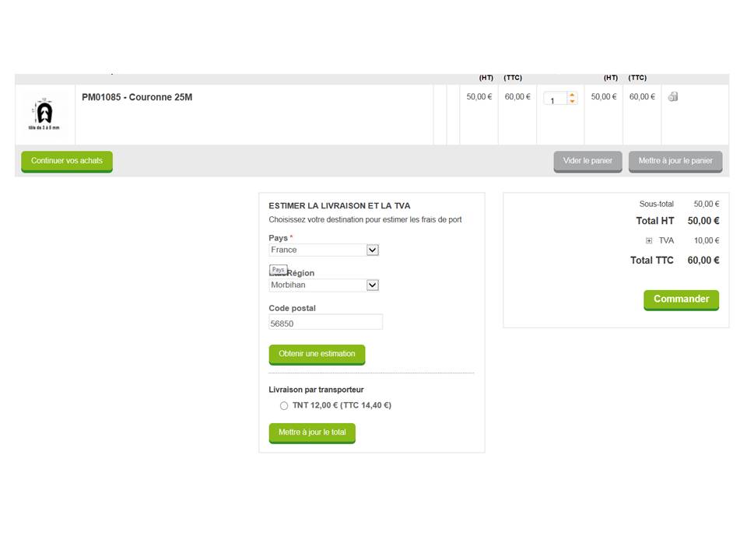747x560 pixels.
Task: Expand the TVA plus icon
Action: (x=649, y=241)
